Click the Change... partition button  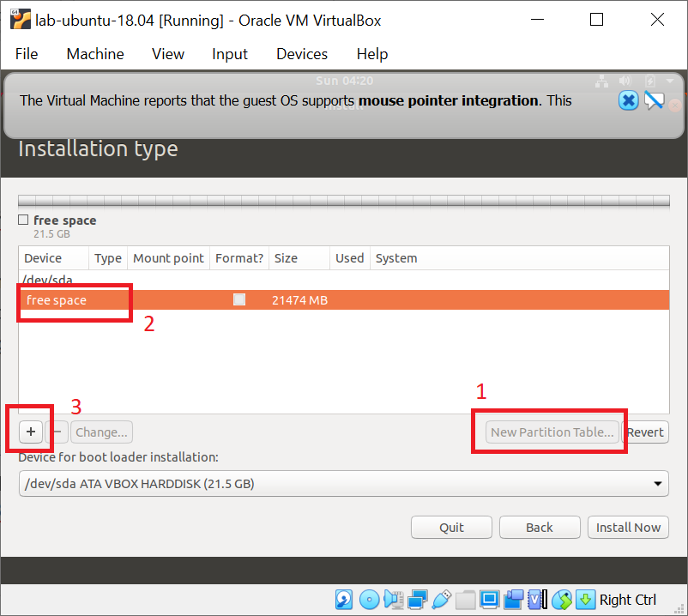coord(102,432)
